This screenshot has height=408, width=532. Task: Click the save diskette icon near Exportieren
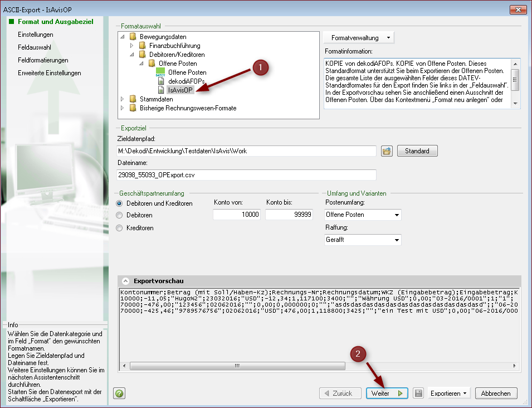tap(418, 394)
